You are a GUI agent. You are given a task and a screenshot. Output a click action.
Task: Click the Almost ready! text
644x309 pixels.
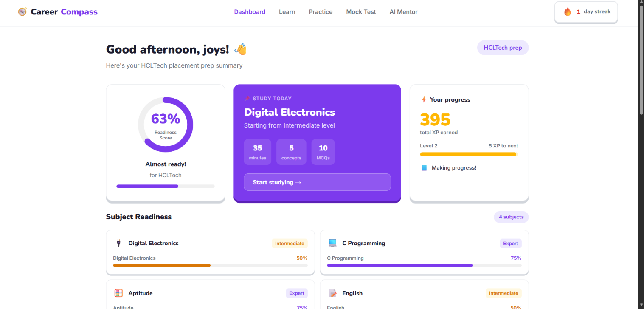click(166, 164)
